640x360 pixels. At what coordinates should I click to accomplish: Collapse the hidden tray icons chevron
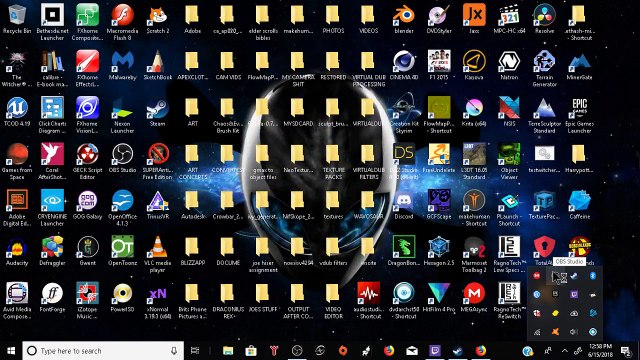[x=564, y=351]
